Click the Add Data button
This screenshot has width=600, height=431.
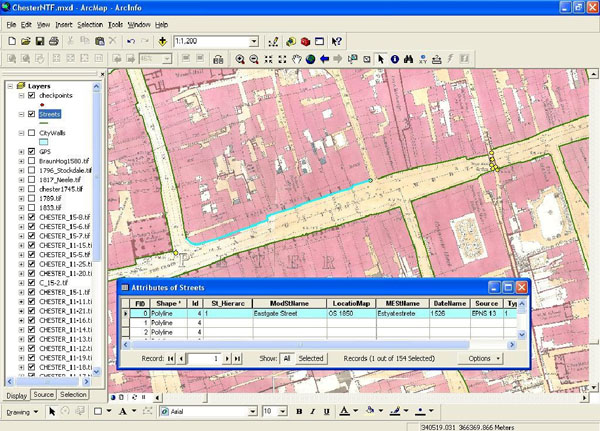163,42
